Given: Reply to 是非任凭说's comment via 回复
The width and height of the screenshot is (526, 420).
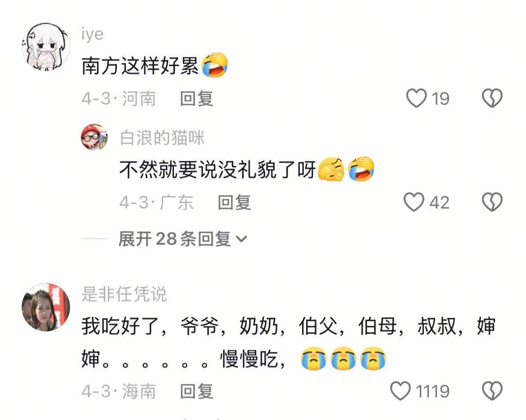Looking at the screenshot, I should (x=196, y=391).
